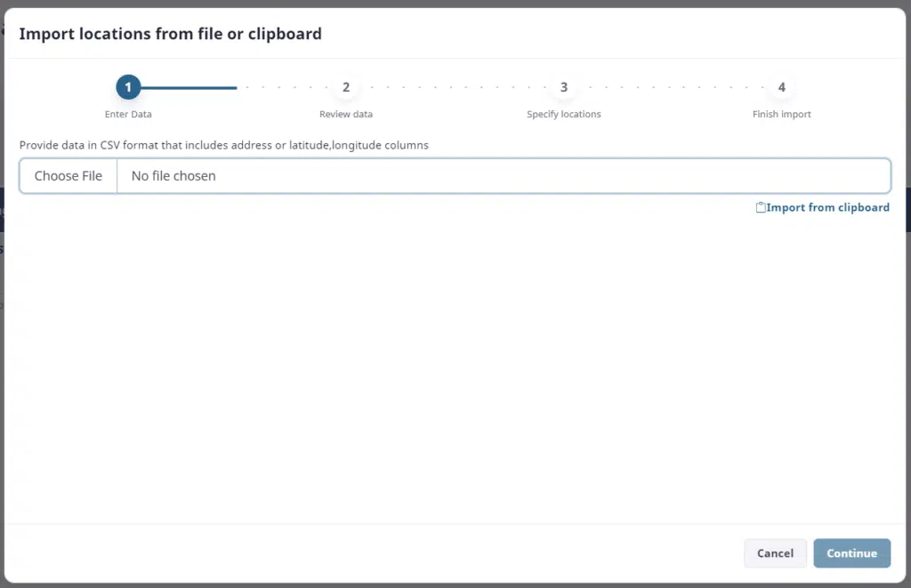The image size is (911, 588).
Task: Click the CSV format instruction text
Action: (x=224, y=144)
